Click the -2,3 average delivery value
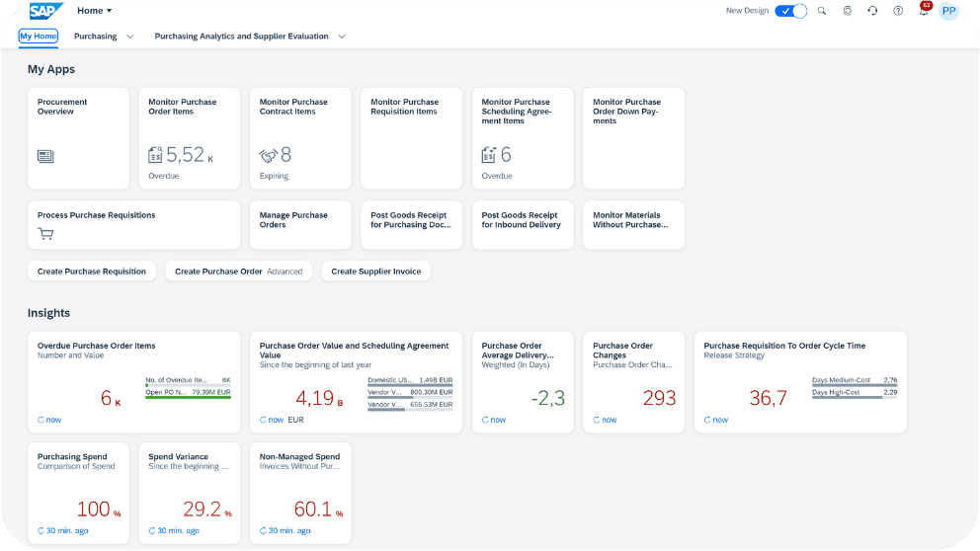 (x=548, y=398)
